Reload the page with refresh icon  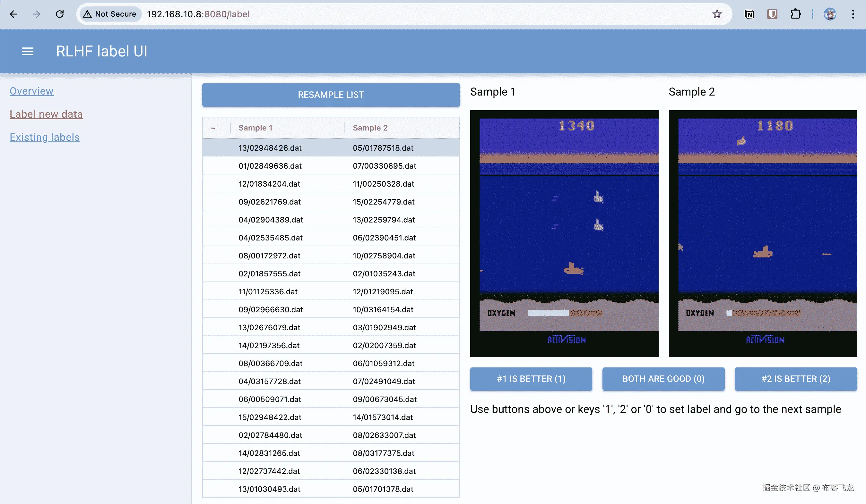coord(60,14)
